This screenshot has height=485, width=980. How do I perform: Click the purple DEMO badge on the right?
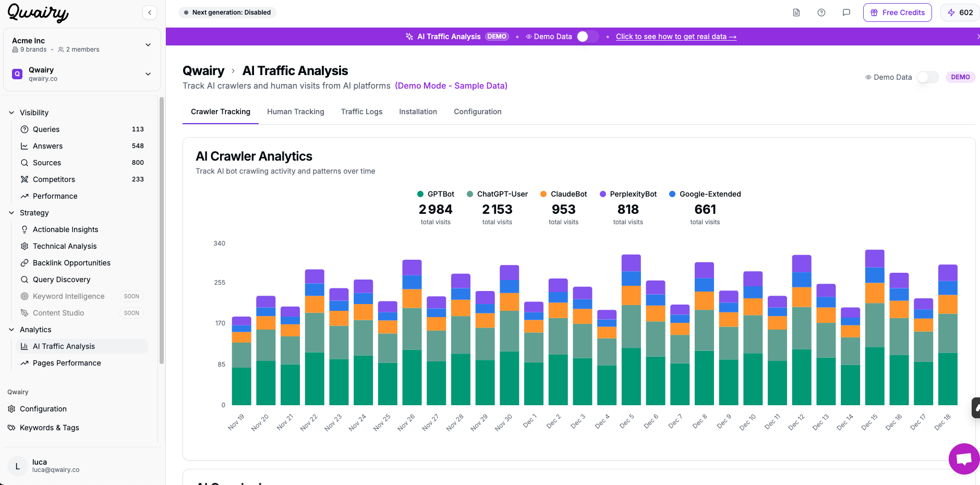pos(960,77)
